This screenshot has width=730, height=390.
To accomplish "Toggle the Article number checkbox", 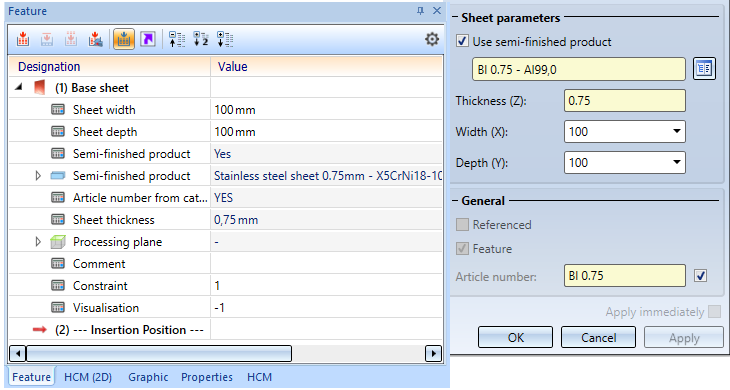I will [x=700, y=276].
